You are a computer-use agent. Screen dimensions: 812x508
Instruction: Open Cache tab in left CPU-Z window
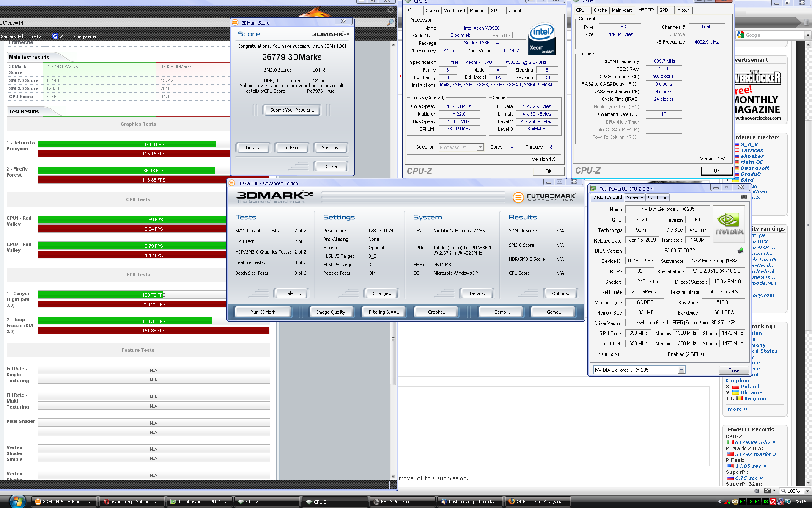coord(432,11)
